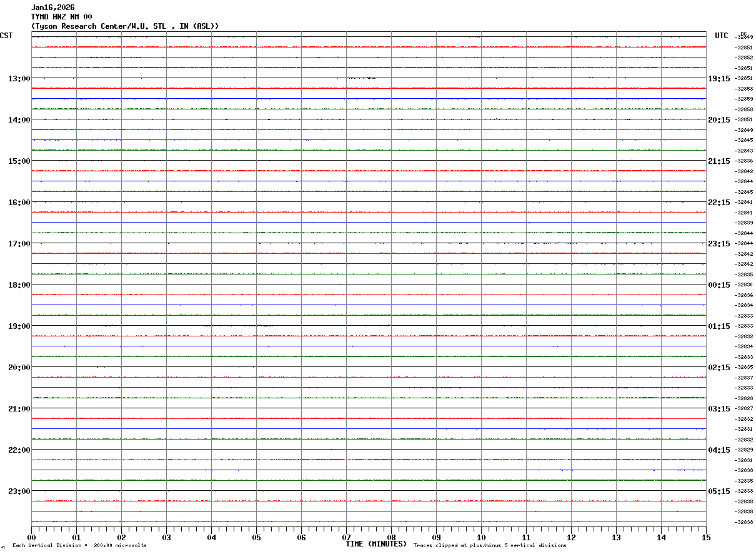Click the 19:15 UTC time label
This screenshot has width=756, height=554.
(719, 79)
